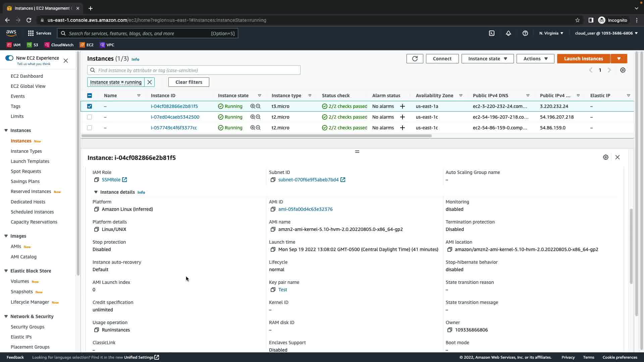
Task: Click the add alarm plus icon for i-07ed04caeb5342500
Action: [402, 117]
